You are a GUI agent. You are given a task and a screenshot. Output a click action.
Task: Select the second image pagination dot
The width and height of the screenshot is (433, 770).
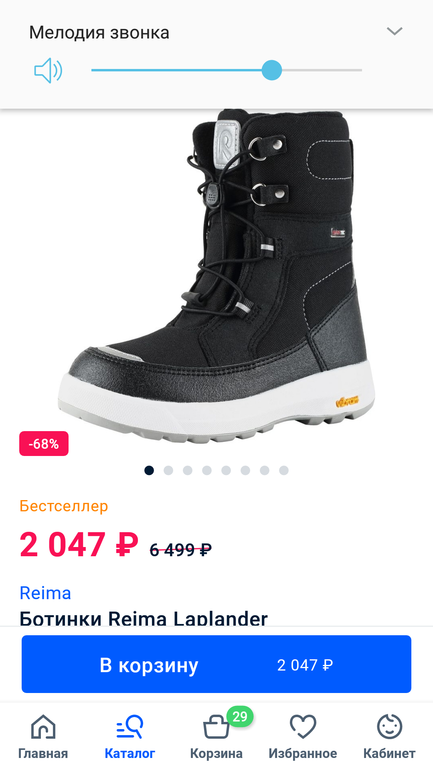click(168, 470)
